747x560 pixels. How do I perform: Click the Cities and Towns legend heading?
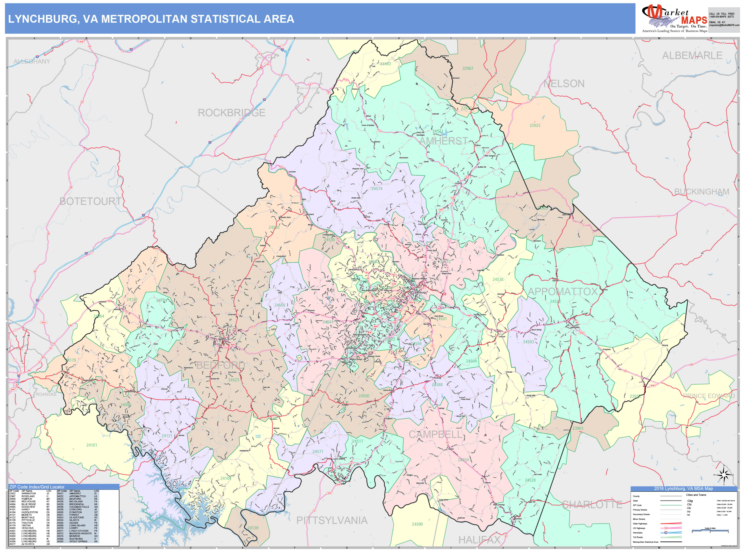click(x=696, y=495)
